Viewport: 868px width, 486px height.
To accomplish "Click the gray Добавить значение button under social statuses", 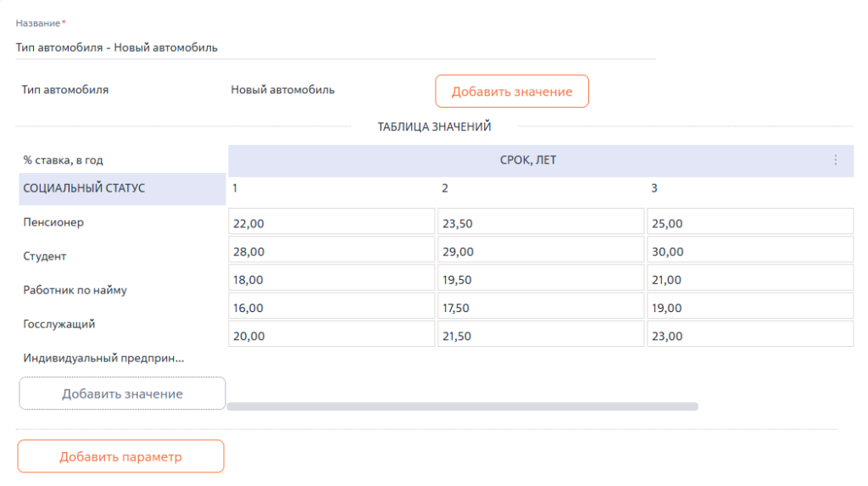I will point(122,394).
